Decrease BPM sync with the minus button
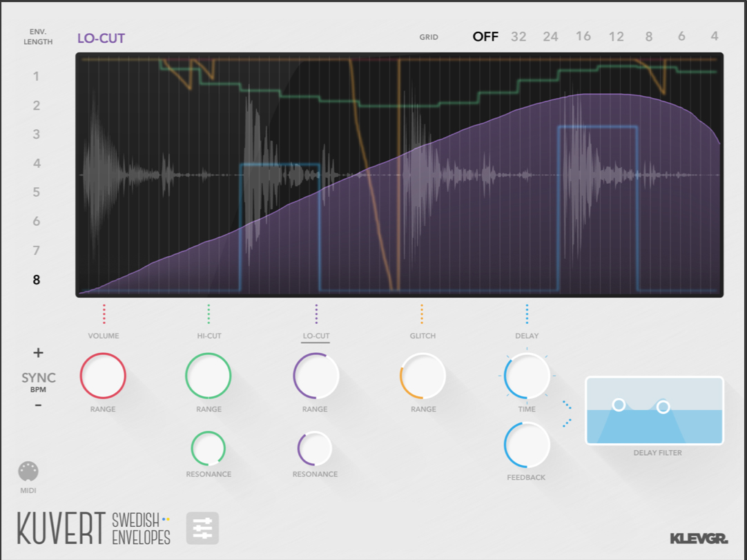The height and width of the screenshot is (560, 747). click(38, 405)
